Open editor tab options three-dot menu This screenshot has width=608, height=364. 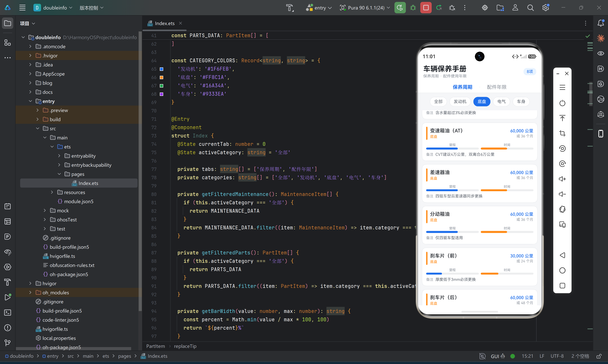pyautogui.click(x=585, y=23)
